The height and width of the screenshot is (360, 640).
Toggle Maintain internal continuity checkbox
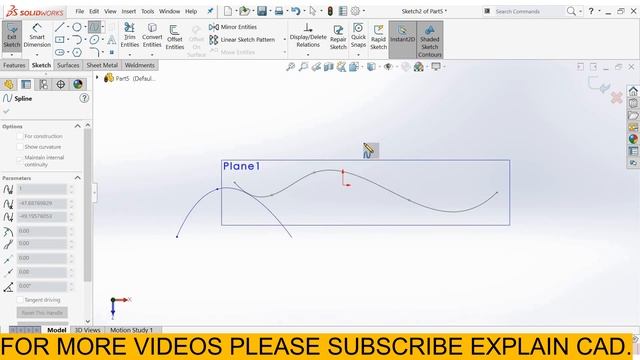[20, 160]
